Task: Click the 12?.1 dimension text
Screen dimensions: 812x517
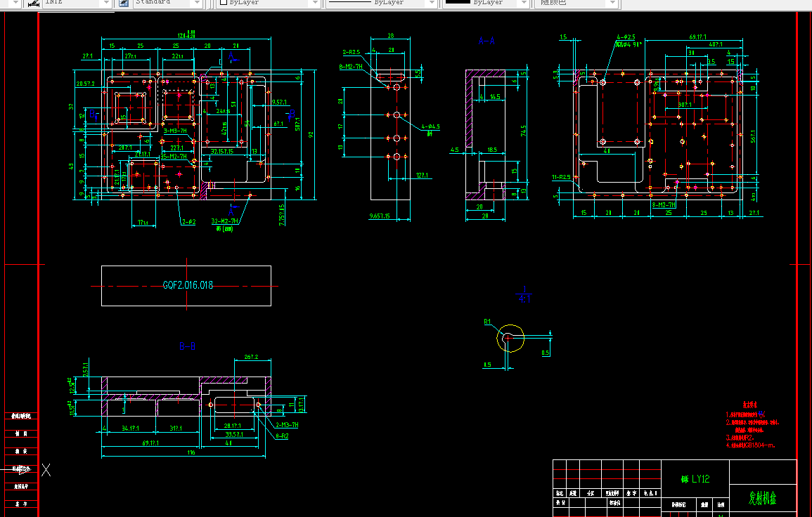Action: pyautogui.click(x=423, y=176)
